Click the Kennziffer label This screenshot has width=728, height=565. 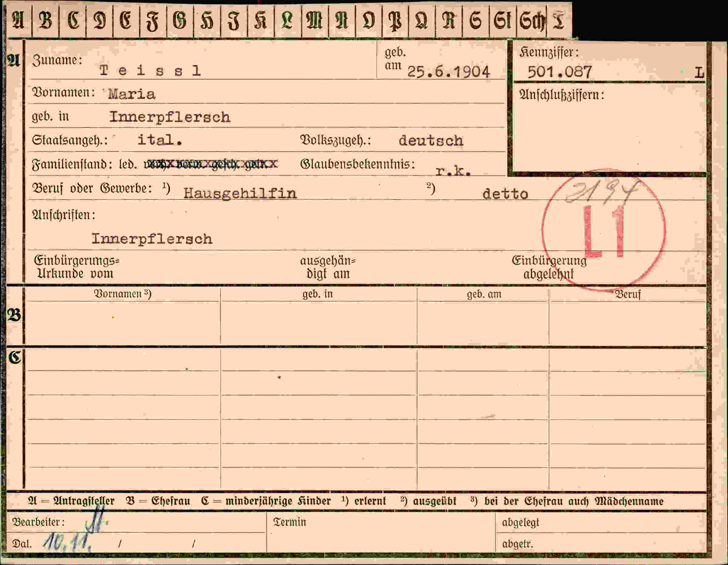coord(549,52)
